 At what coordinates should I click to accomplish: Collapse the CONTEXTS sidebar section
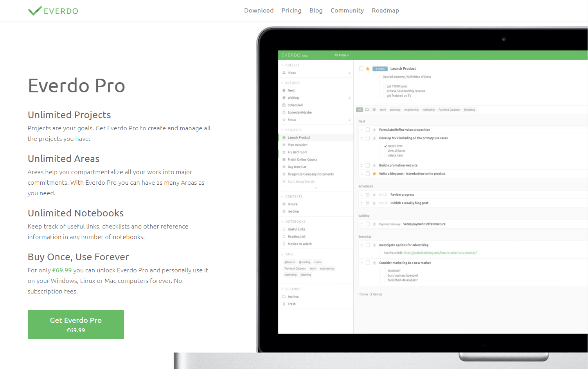[282, 196]
